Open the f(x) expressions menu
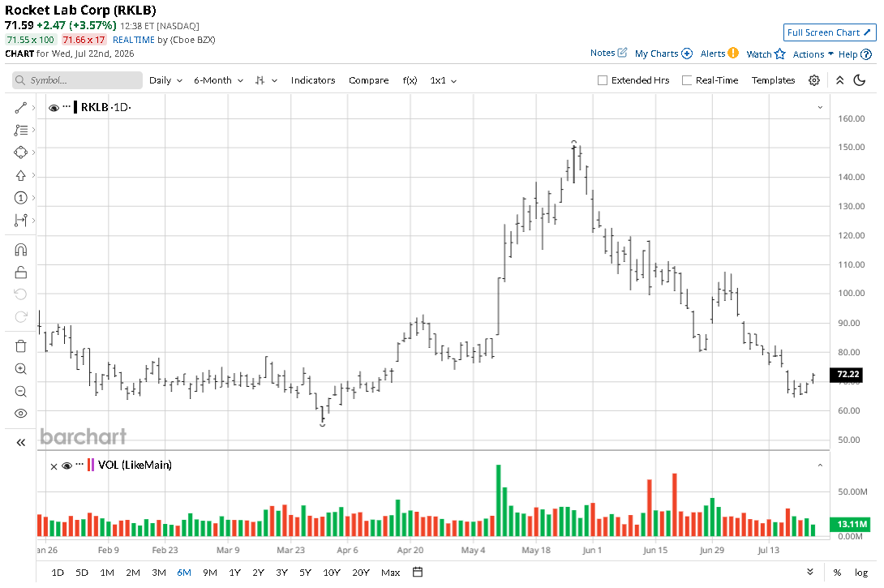The height and width of the screenshot is (588, 884). click(410, 80)
